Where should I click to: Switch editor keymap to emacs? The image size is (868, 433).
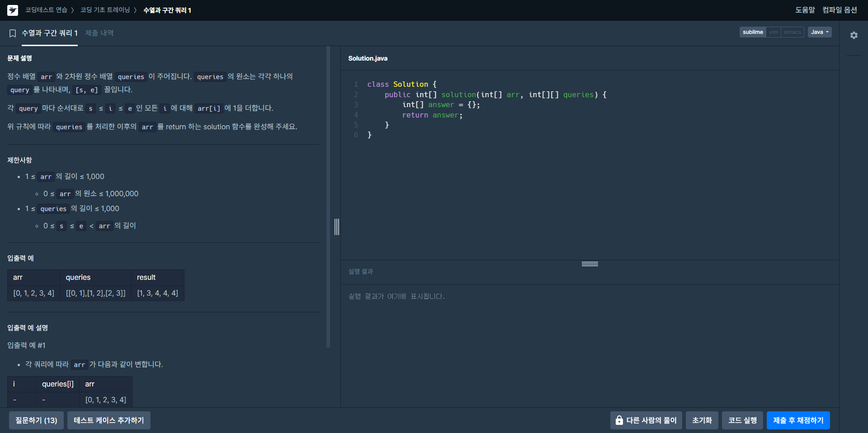(793, 32)
